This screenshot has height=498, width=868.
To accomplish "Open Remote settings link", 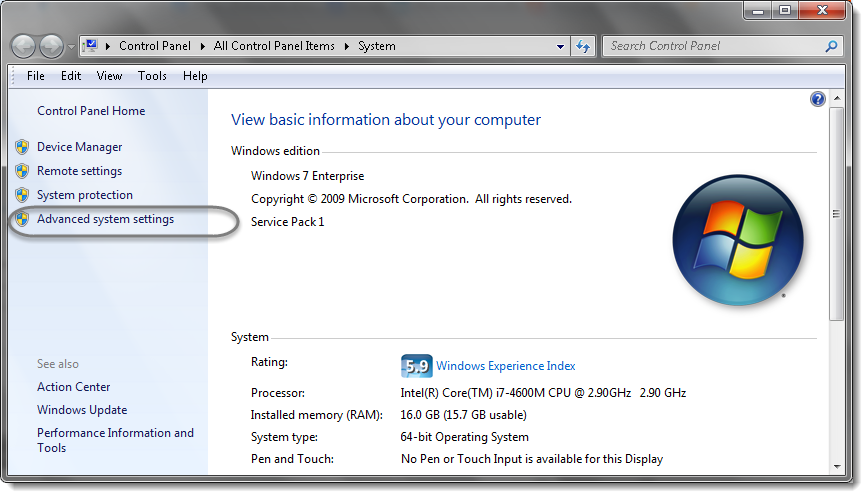I will pyautogui.click(x=80, y=171).
